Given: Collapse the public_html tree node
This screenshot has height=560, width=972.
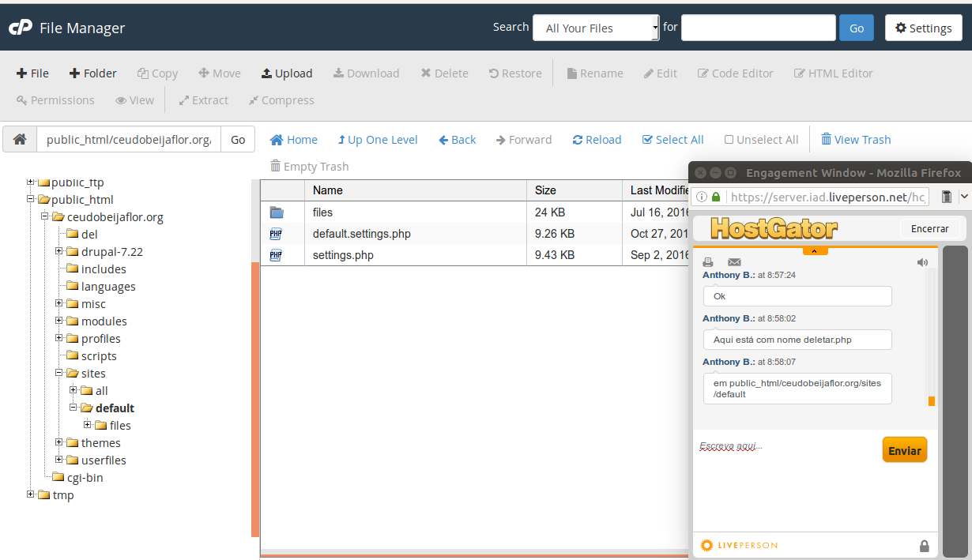Looking at the screenshot, I should 31,199.
